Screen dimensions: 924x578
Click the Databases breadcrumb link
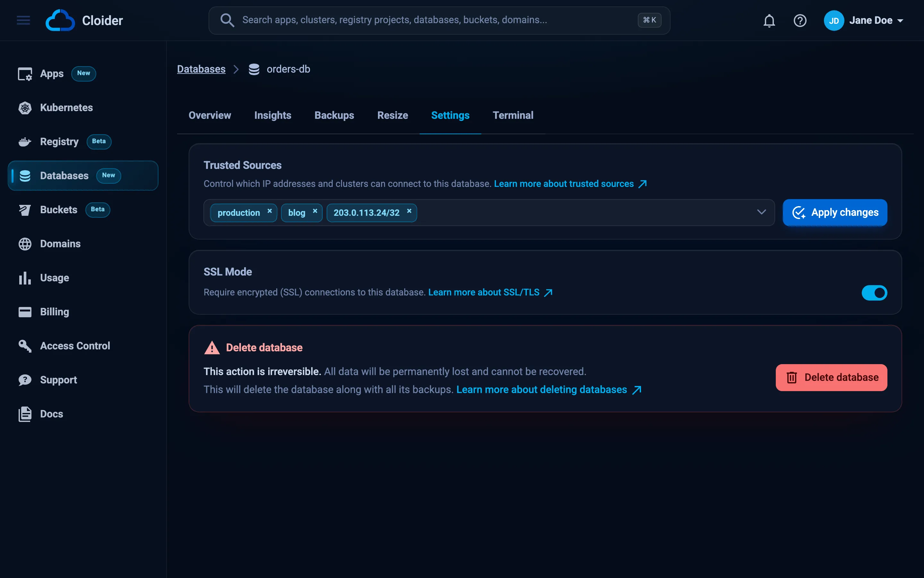click(201, 69)
